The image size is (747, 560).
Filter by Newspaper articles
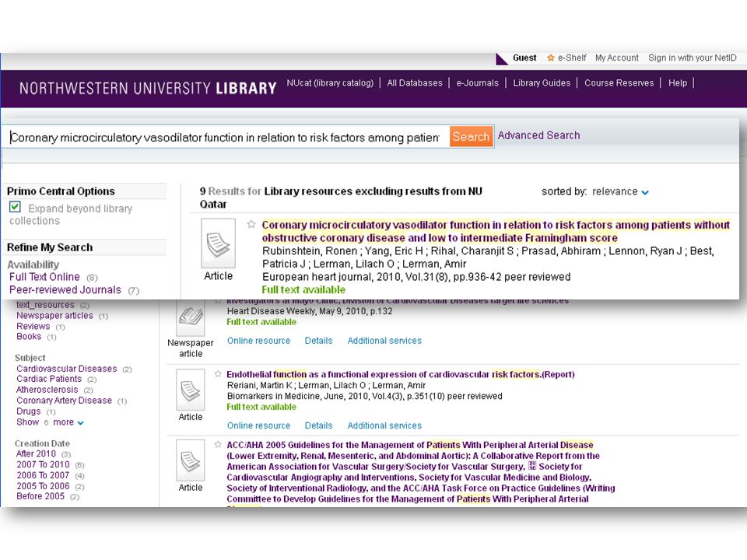pos(54,315)
